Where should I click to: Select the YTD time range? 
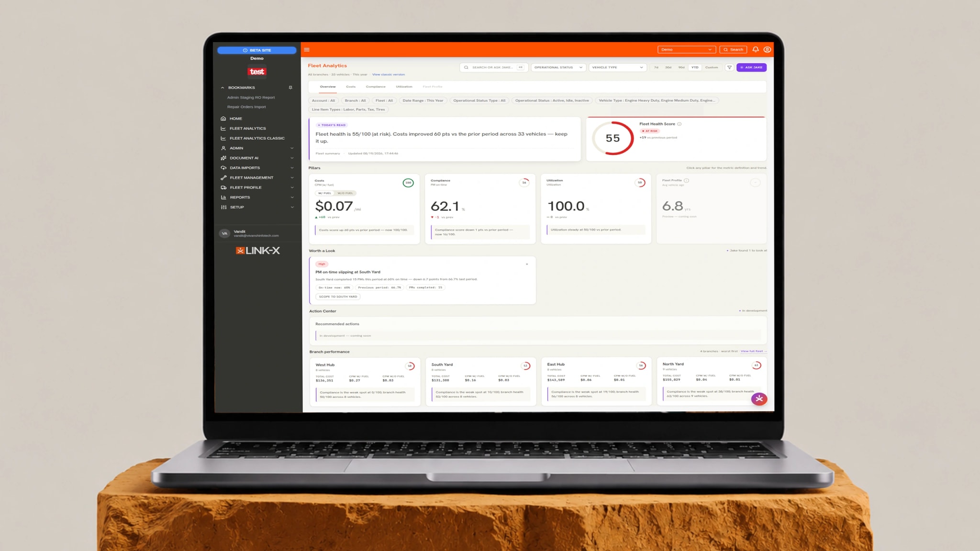coord(695,67)
